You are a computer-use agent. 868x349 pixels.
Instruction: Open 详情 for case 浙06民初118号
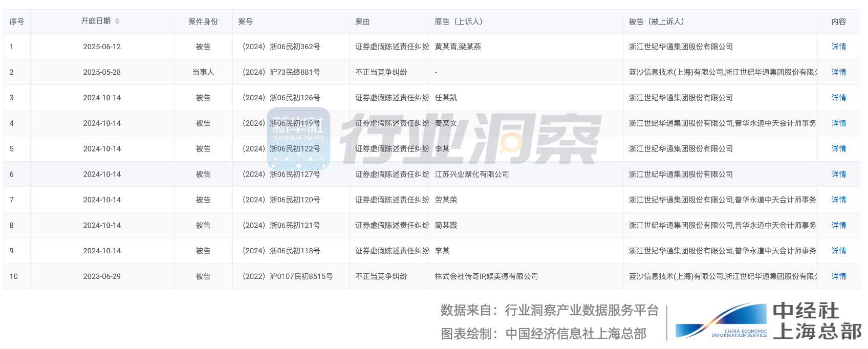click(x=838, y=251)
